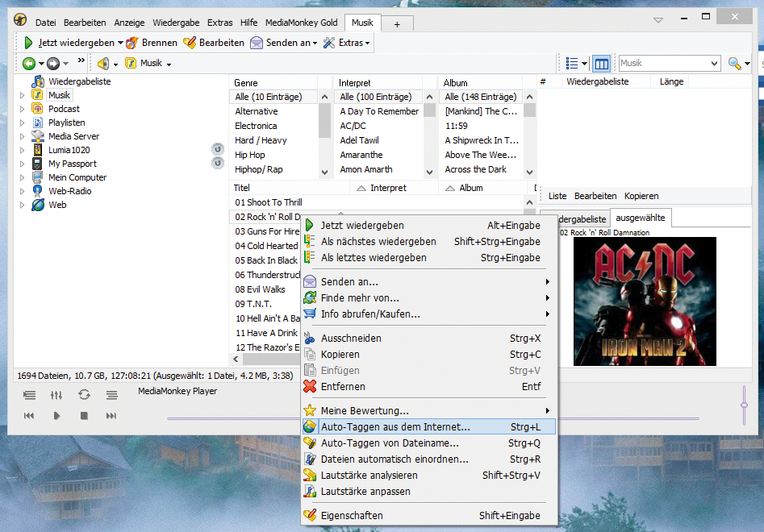Select My Passport device in the tree
Viewport: 764px width, 532px height.
(x=72, y=164)
